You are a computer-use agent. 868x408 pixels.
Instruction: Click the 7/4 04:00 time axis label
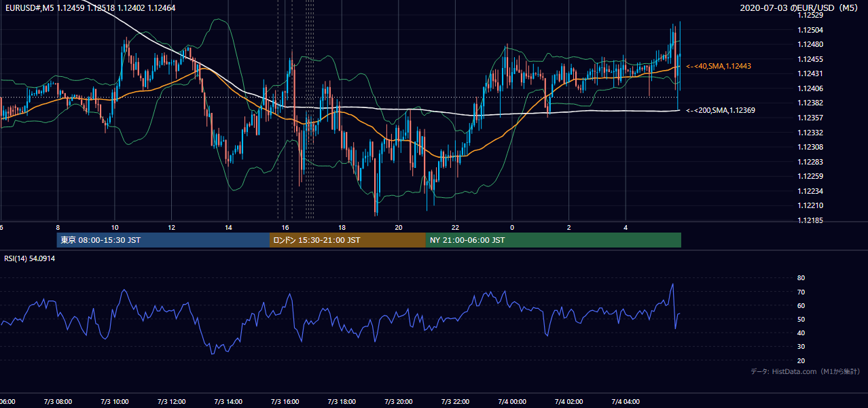(x=626, y=402)
